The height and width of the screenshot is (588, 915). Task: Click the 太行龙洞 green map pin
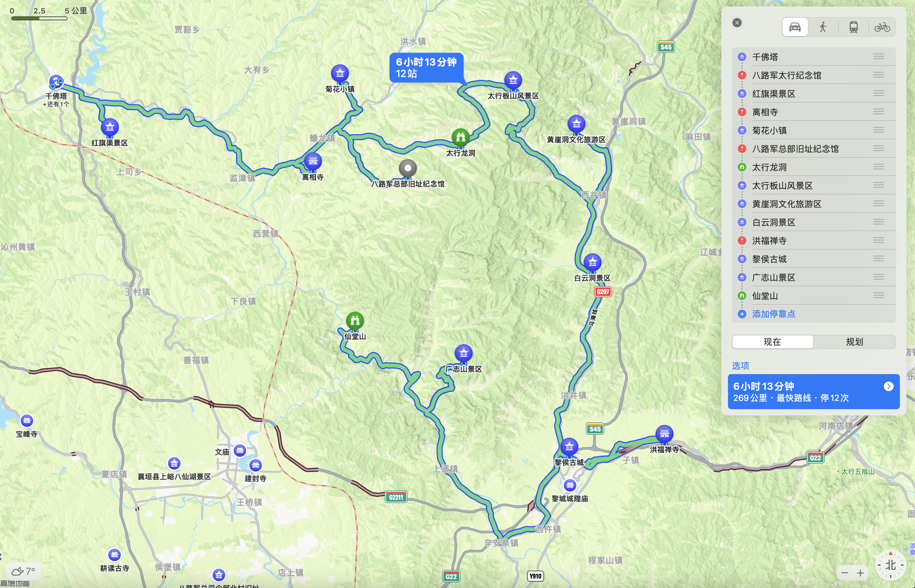tap(460, 137)
